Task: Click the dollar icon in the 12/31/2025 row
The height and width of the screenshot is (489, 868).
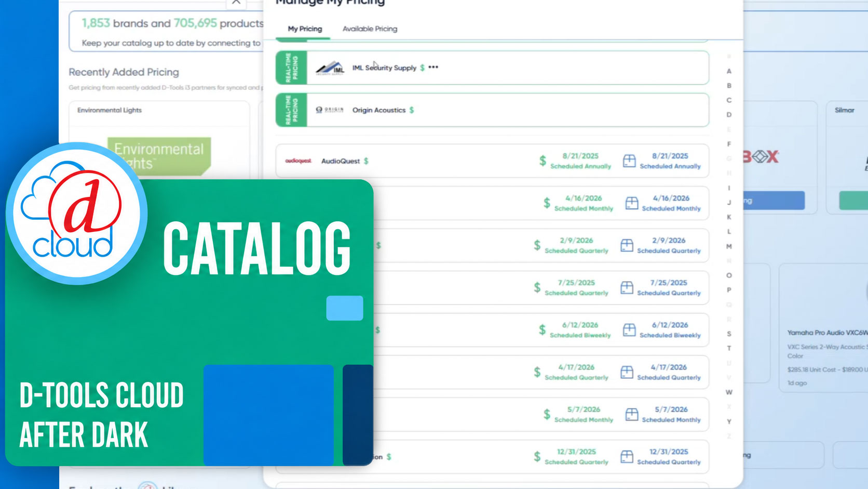Action: (537, 457)
